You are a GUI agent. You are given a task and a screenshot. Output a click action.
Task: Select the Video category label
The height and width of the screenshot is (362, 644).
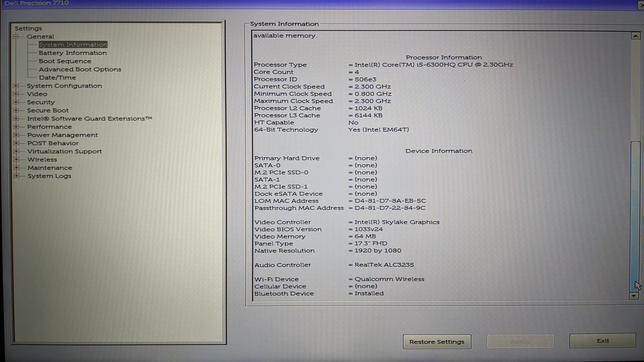(x=37, y=94)
